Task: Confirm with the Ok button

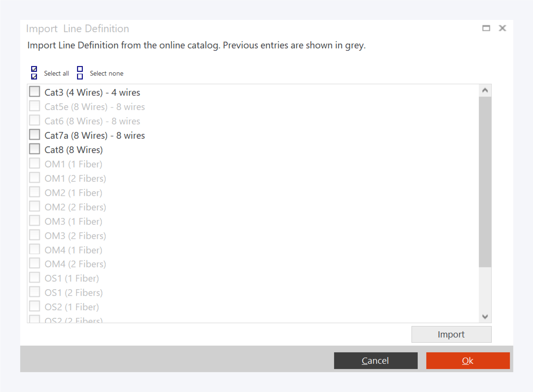Action: [468, 360]
